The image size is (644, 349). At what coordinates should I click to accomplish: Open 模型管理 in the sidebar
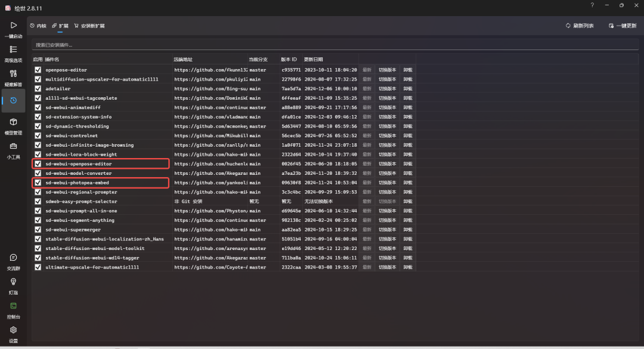[x=13, y=125]
